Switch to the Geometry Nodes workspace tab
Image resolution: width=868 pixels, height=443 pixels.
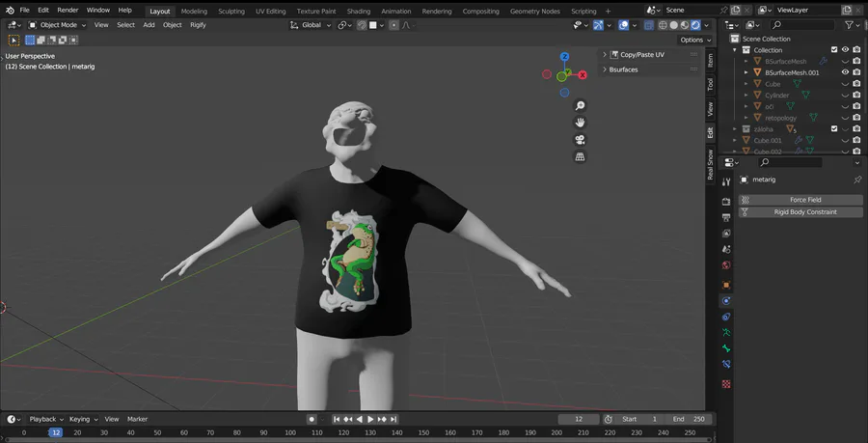[x=534, y=11]
